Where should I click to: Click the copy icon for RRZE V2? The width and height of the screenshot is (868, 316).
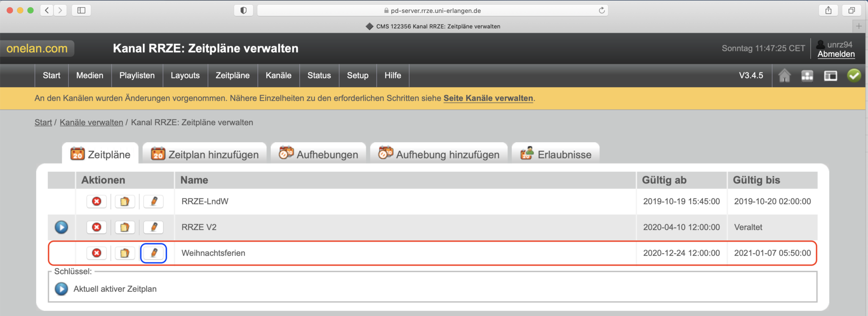click(125, 227)
